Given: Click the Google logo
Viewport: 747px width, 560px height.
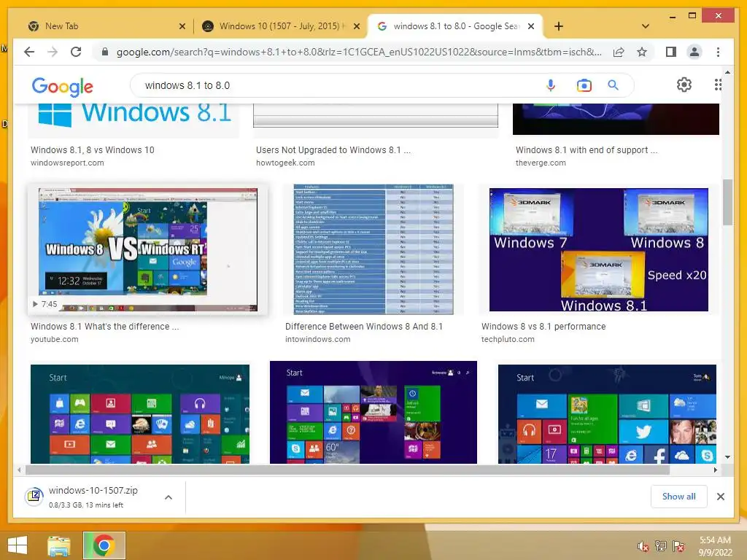Looking at the screenshot, I should point(63,87).
